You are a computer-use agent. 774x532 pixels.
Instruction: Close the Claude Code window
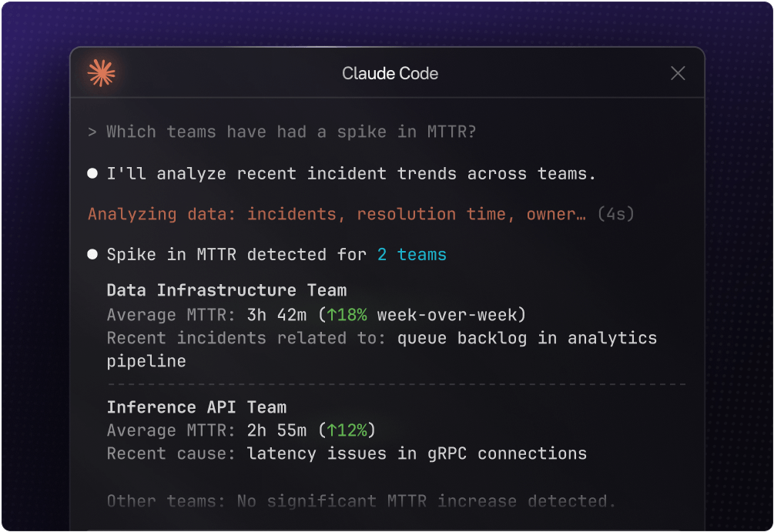[x=678, y=73]
